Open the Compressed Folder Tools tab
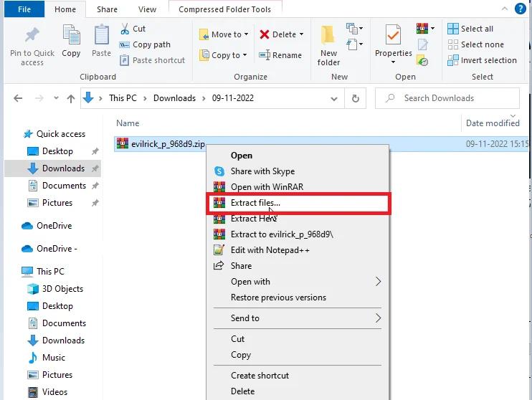 click(224, 9)
